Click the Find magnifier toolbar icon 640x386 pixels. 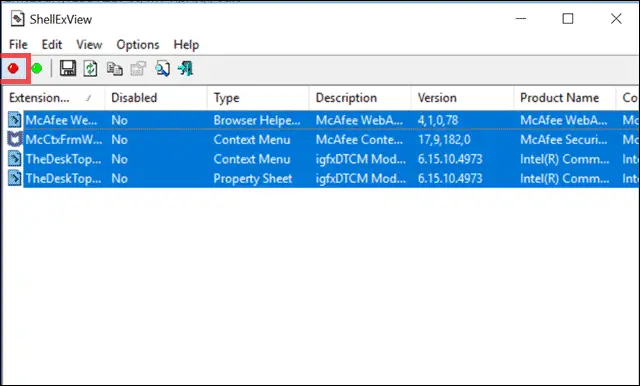click(162, 69)
